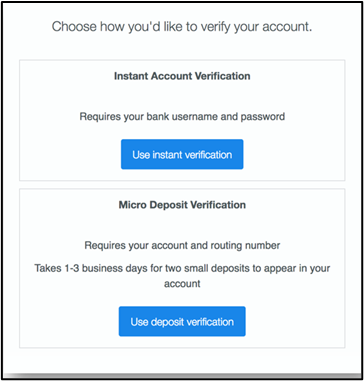Select the Instant Account Verification heading
This screenshot has height=381, width=364.
tap(182, 76)
